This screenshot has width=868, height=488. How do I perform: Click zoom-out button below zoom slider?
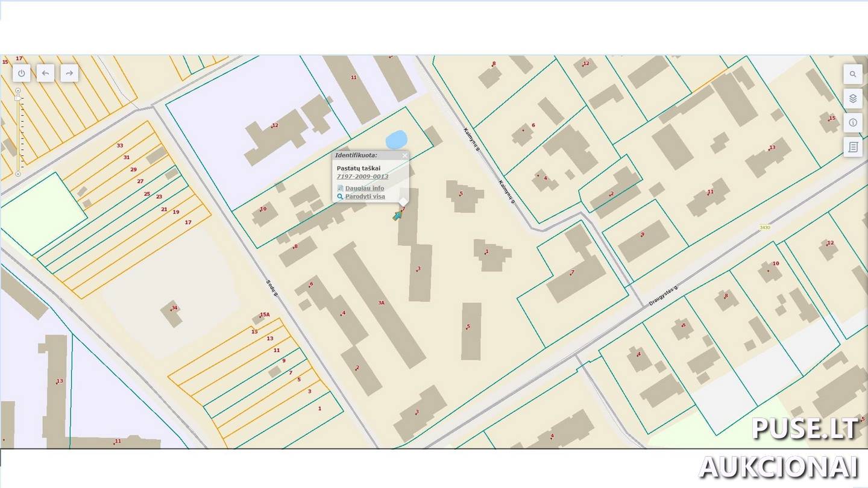click(17, 174)
